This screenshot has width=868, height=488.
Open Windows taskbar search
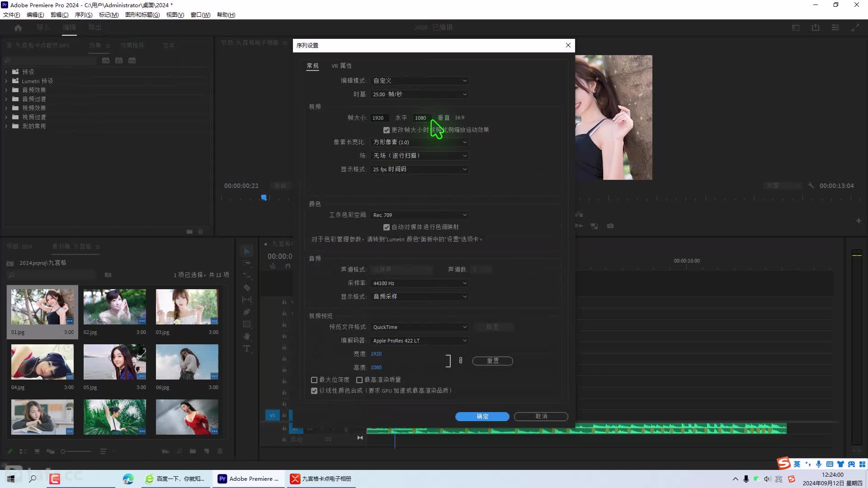click(x=33, y=479)
